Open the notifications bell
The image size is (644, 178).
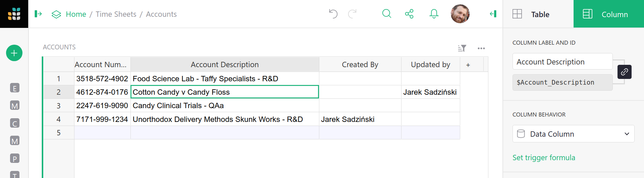[434, 14]
